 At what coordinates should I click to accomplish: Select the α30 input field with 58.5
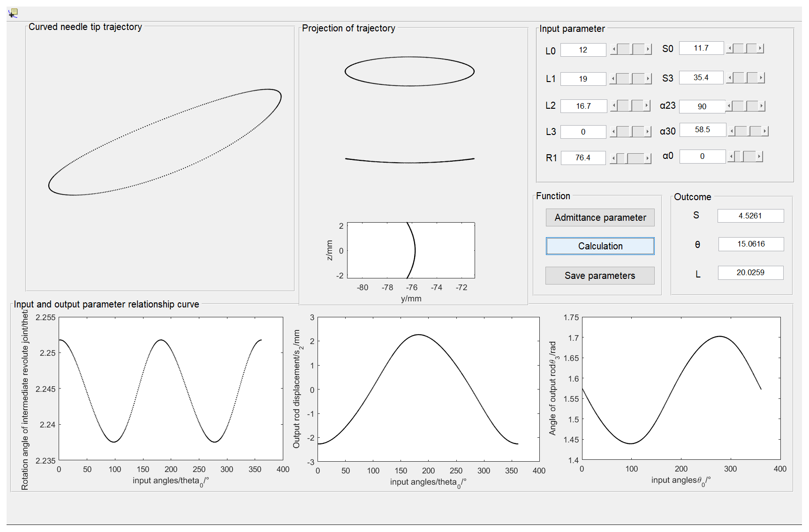coord(702,130)
